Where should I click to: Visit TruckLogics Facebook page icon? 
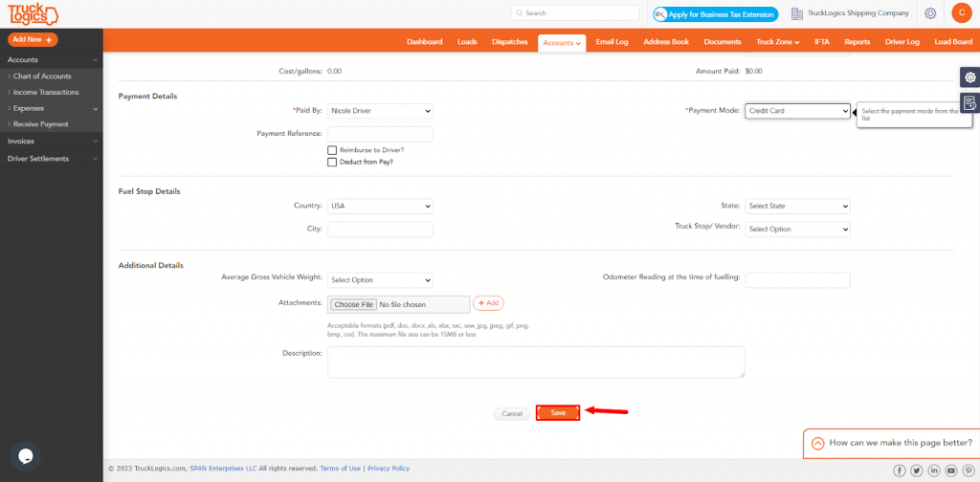900,471
